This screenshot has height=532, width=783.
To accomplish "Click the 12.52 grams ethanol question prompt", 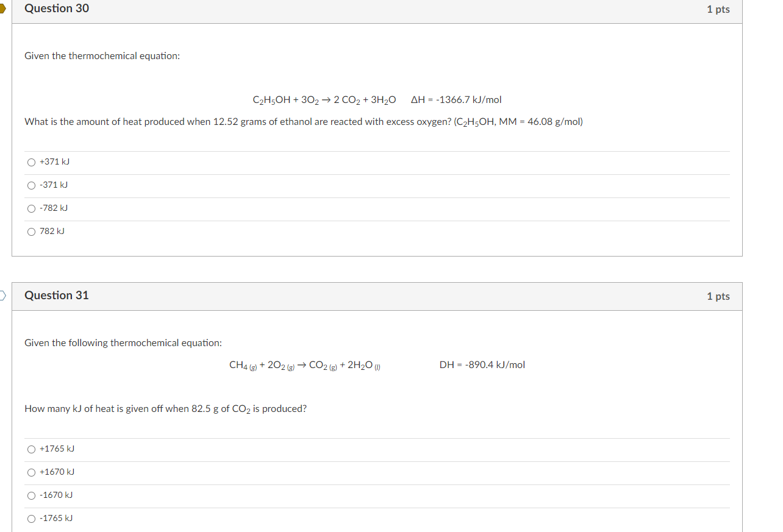I will [303, 121].
